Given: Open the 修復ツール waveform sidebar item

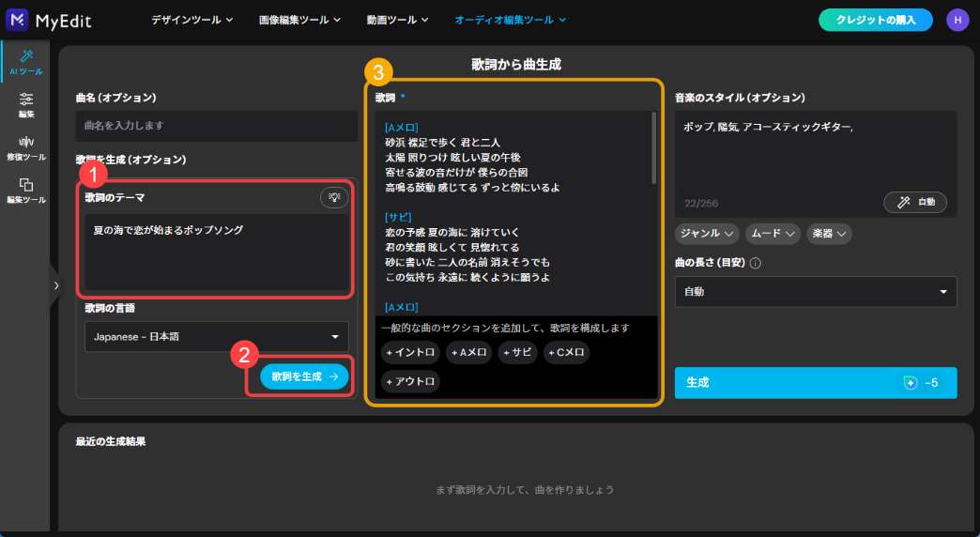Looking at the screenshot, I should tap(26, 148).
